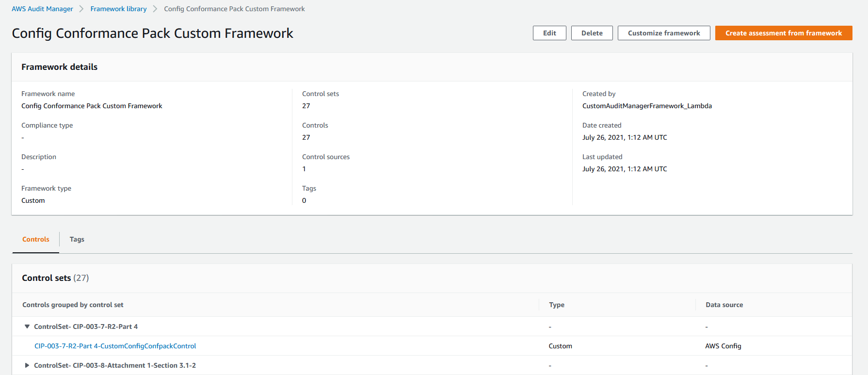Click the Framework details heading
Viewport: 868px width, 375px height.
59,67
